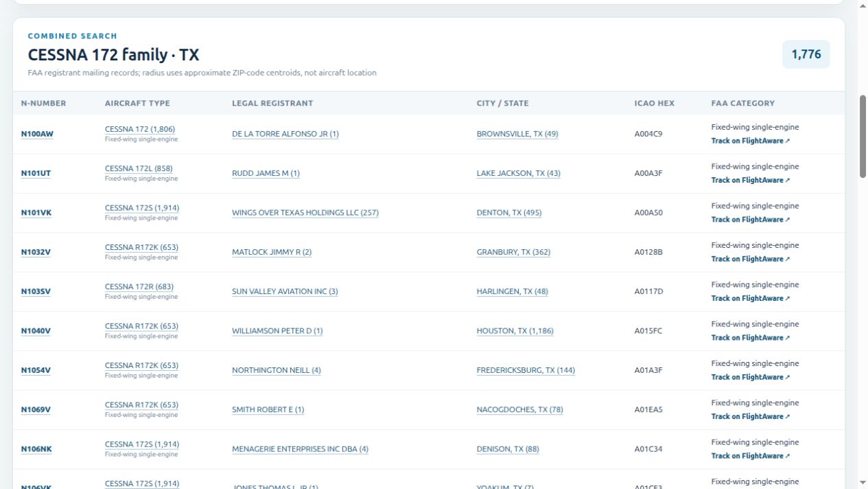
Task: View registrant RUDD JAMES M
Action: coord(266,173)
